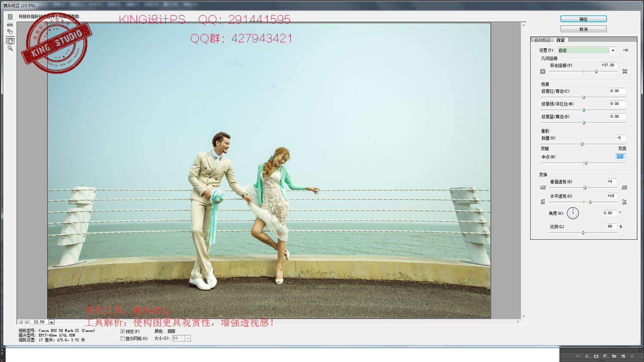Click the add layer mask icon
The width and height of the screenshot is (644, 362).
click(596, 356)
